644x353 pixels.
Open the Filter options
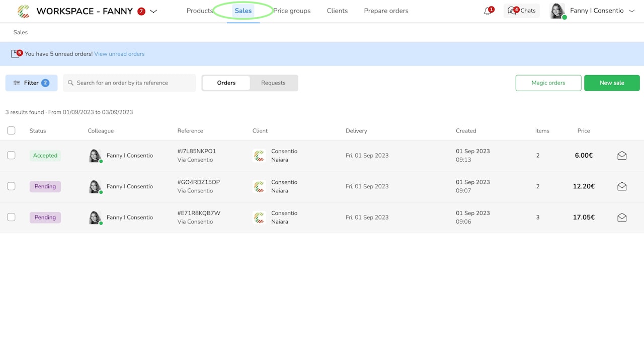coord(31,83)
